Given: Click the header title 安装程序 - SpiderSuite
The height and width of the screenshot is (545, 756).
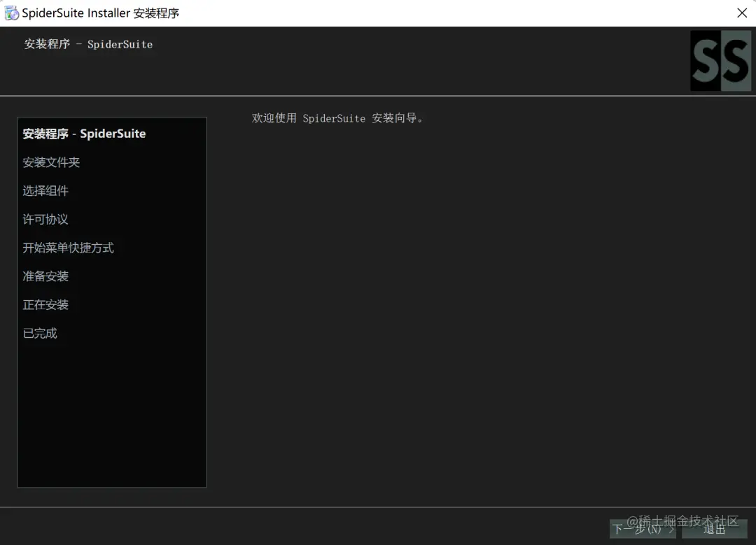Looking at the screenshot, I should [89, 44].
